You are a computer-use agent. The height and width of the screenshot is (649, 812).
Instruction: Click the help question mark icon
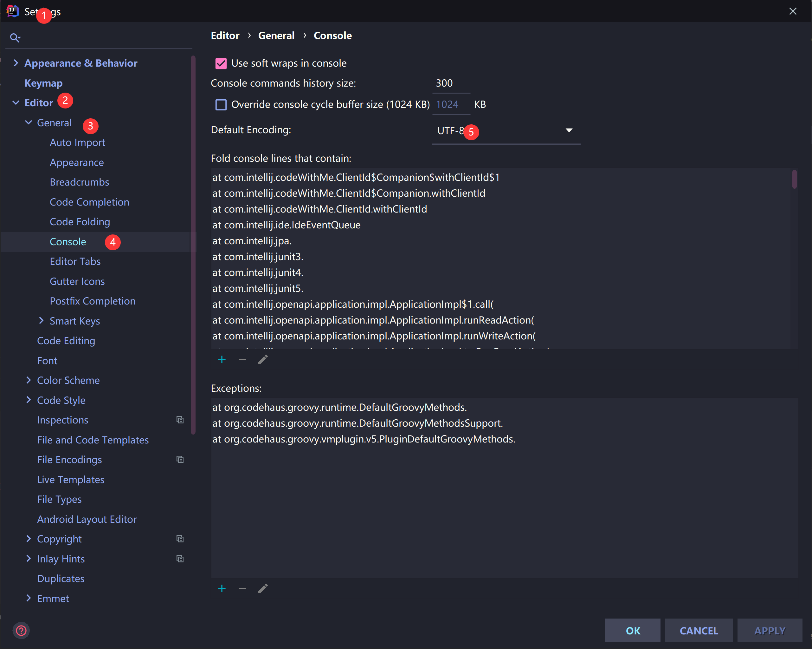[x=21, y=630]
